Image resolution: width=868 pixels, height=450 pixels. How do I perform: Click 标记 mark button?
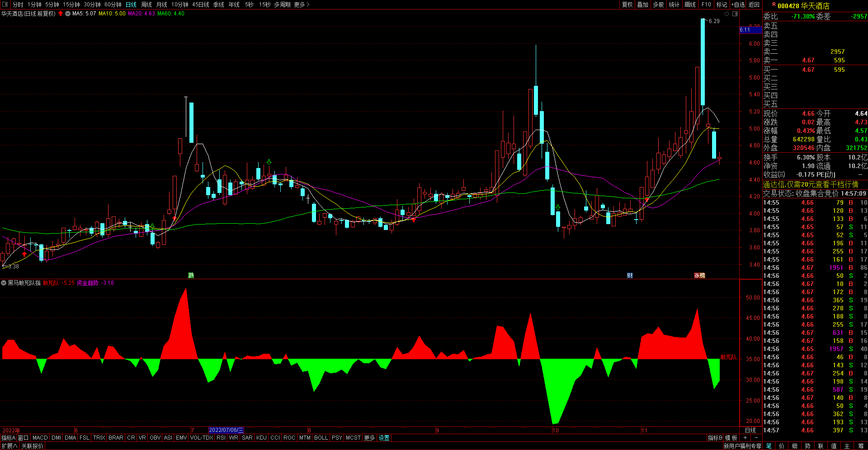(x=722, y=5)
